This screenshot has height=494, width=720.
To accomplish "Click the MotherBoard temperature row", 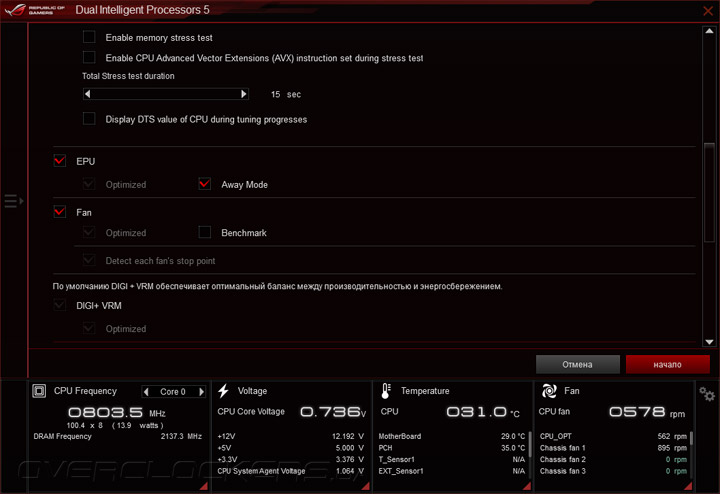I will pos(452,436).
